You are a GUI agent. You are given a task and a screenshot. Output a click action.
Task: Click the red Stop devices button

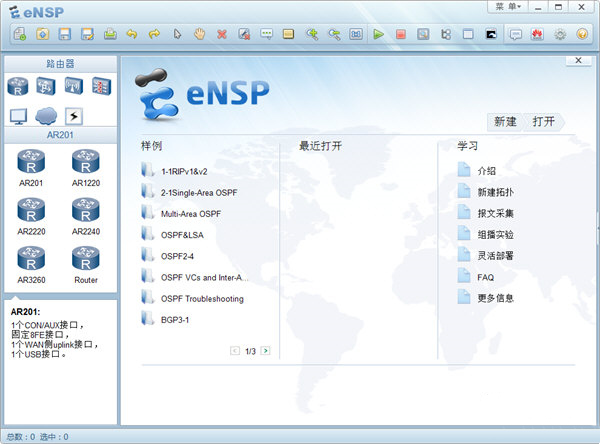(x=401, y=34)
